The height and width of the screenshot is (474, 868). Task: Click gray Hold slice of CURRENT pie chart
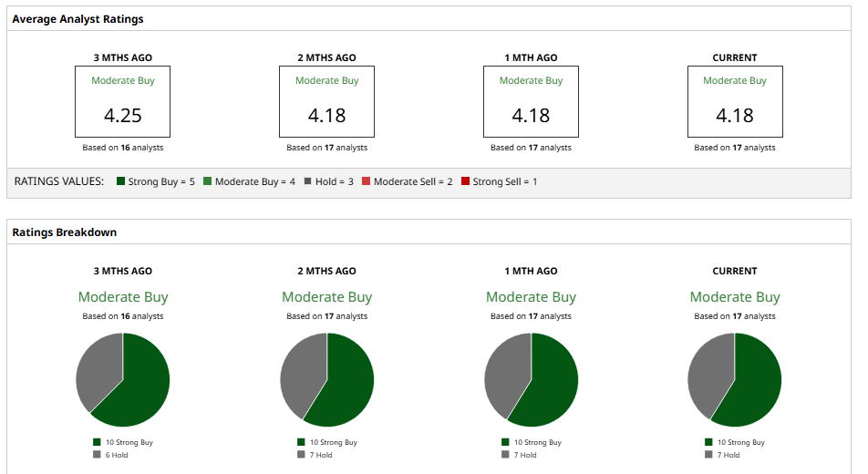pyautogui.click(x=709, y=369)
